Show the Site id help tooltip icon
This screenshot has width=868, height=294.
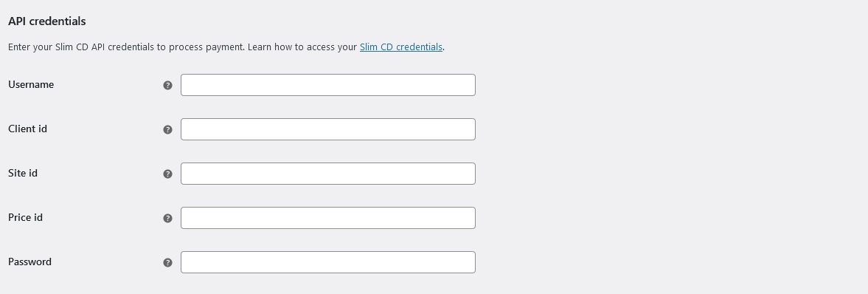coord(167,174)
